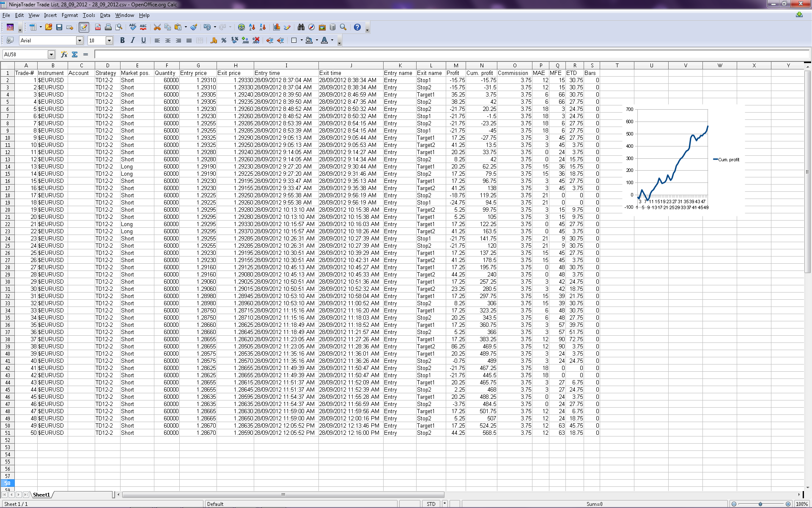Open the Format menu
The image size is (812, 508).
click(70, 15)
